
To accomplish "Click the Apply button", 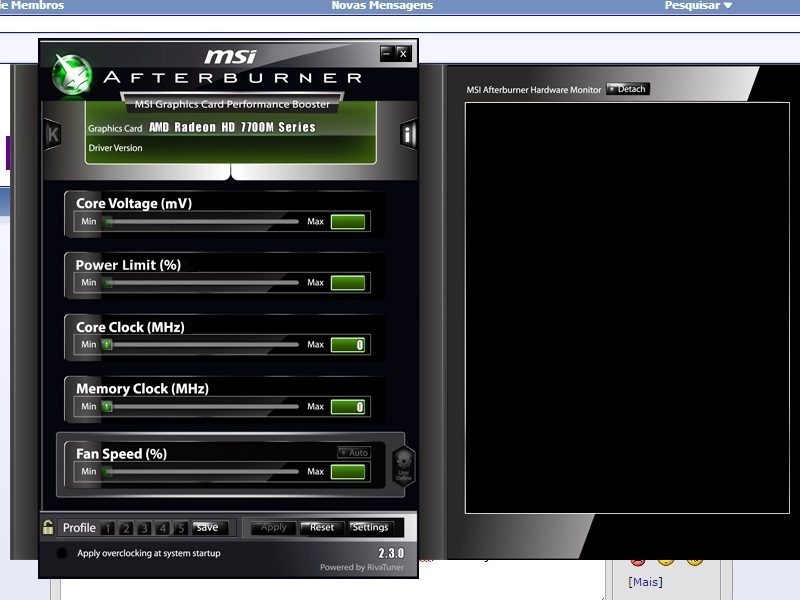I will point(273,528).
